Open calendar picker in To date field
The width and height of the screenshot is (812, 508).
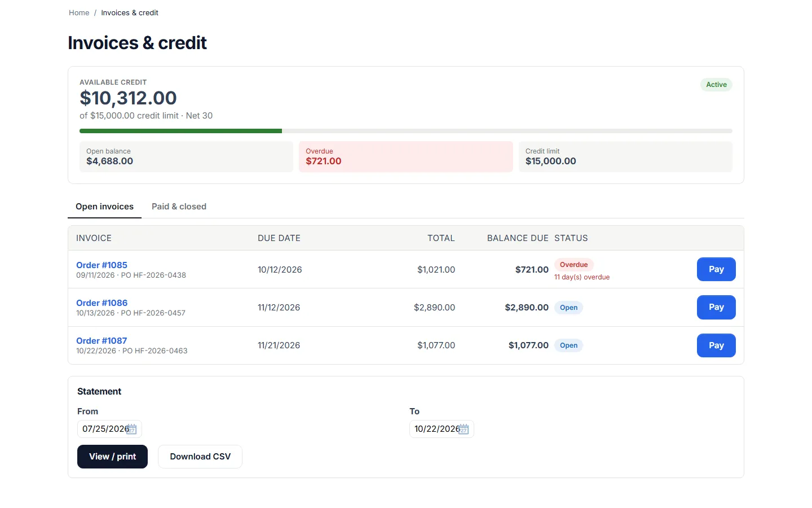click(464, 429)
